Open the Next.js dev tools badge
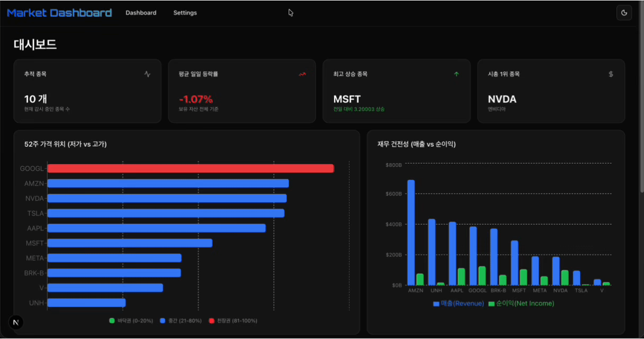This screenshot has width=644, height=339. click(x=16, y=322)
